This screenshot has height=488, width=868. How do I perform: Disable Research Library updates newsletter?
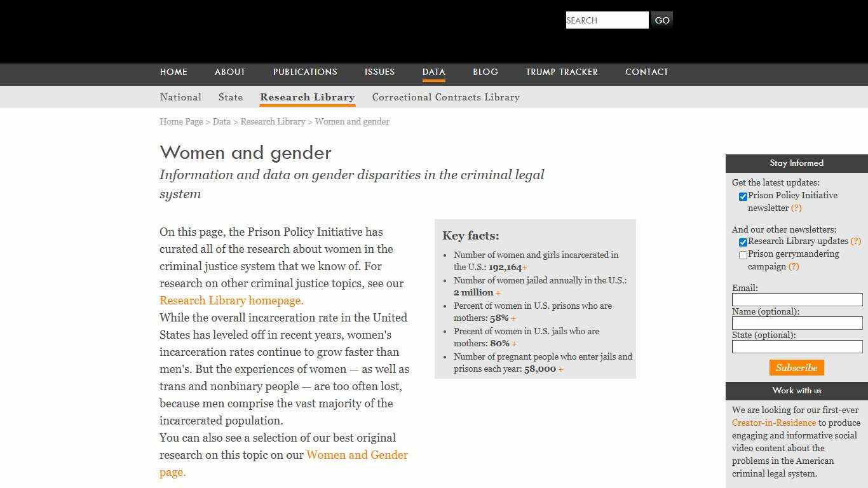[x=743, y=242]
